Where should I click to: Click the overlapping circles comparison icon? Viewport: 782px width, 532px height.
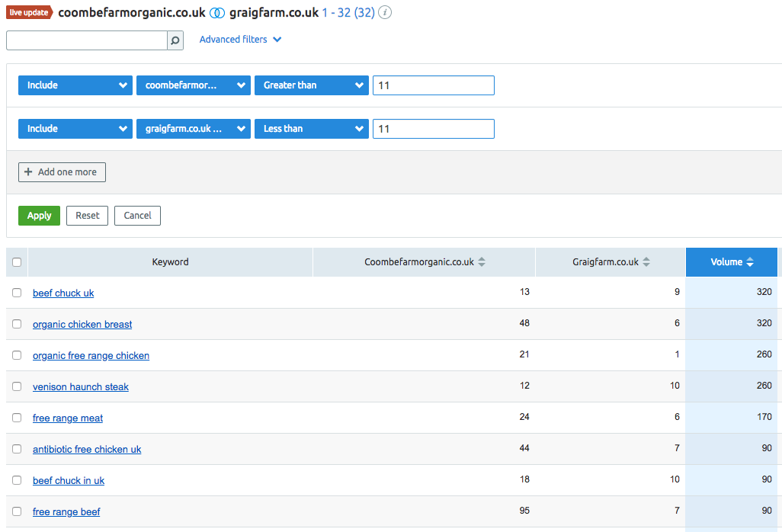pos(217,13)
